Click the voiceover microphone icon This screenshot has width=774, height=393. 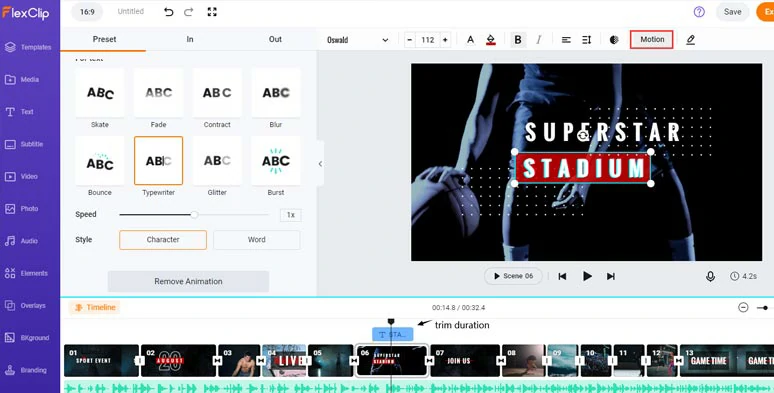[710, 276]
